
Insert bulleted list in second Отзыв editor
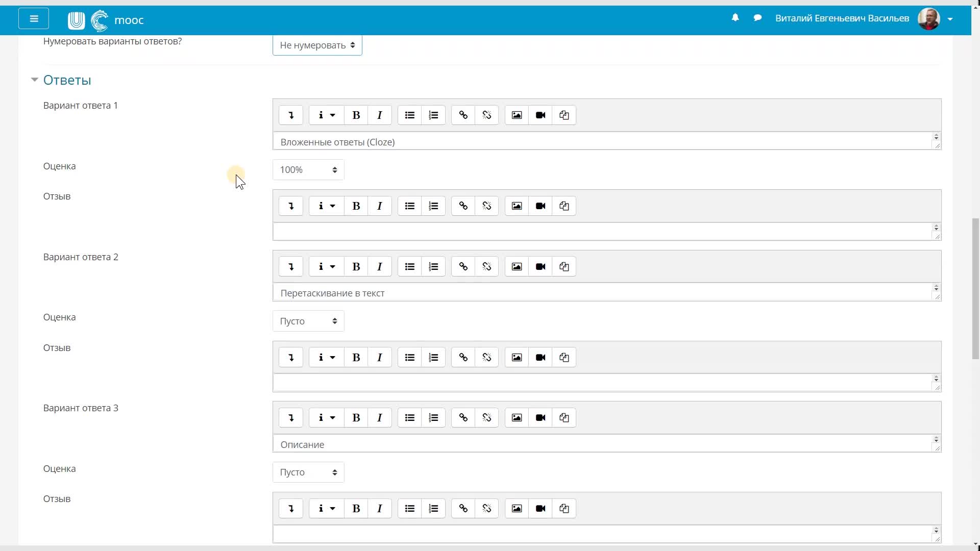point(410,358)
